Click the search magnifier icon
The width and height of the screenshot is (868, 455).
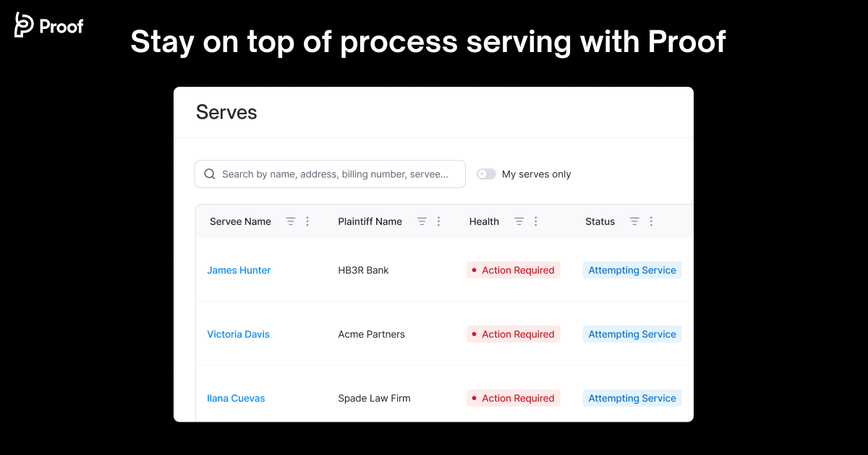[210, 174]
